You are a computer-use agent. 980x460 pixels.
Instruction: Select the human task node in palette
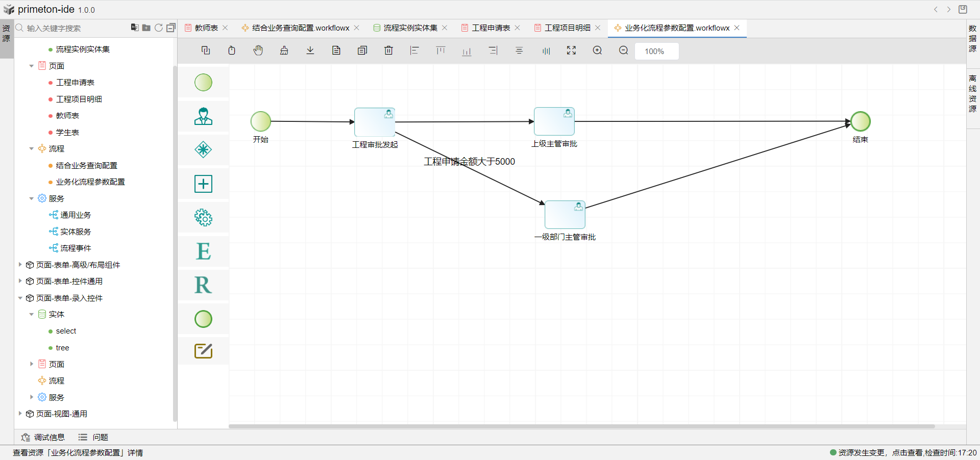pos(203,116)
